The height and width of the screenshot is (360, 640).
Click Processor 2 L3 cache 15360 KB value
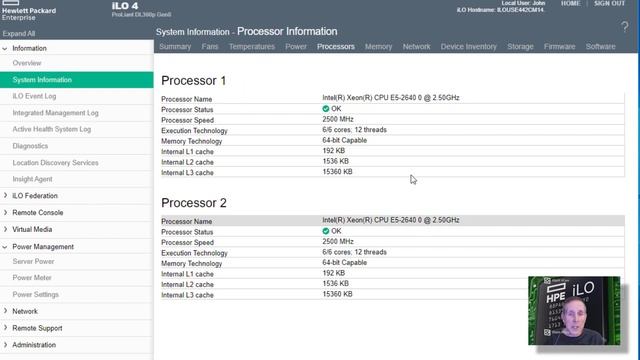(337, 294)
